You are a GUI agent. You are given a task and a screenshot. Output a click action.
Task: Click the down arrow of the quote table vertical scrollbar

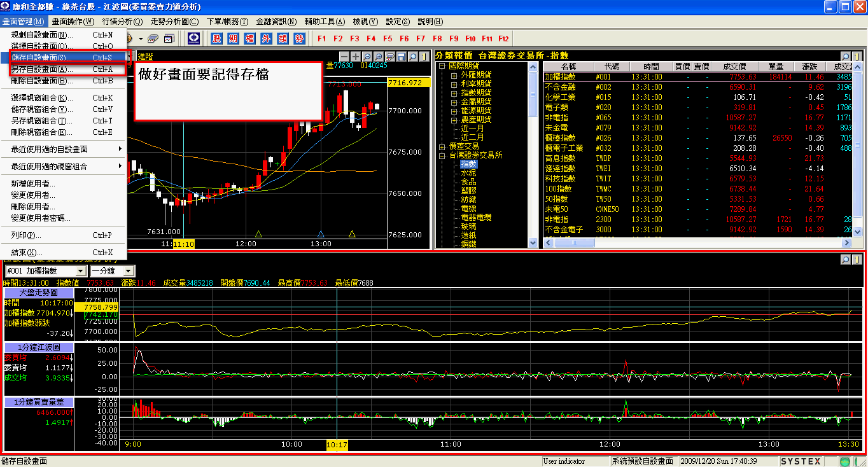pyautogui.click(x=858, y=233)
